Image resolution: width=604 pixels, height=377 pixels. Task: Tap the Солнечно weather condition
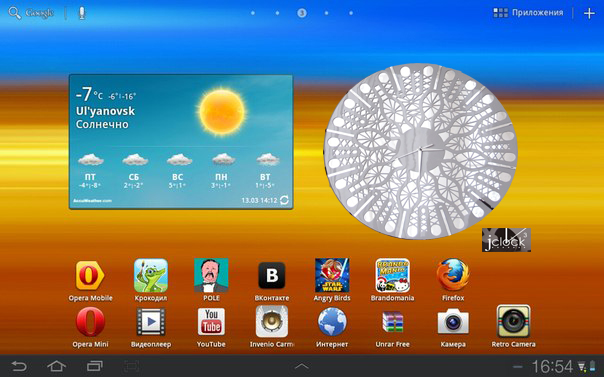(102, 124)
